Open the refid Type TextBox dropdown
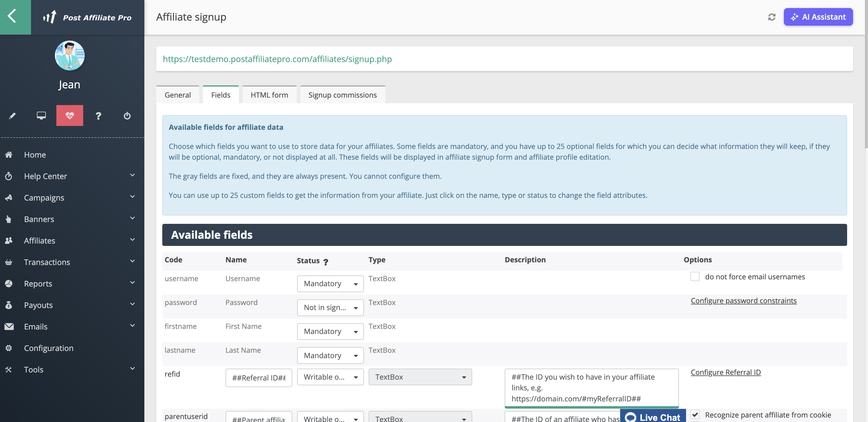868x422 pixels. 420,377
